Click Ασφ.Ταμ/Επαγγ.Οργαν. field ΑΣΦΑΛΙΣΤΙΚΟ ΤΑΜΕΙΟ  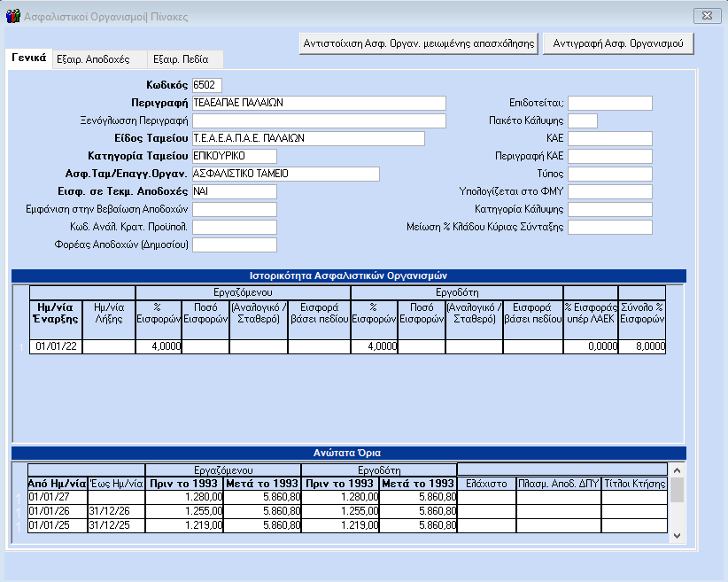(286, 174)
